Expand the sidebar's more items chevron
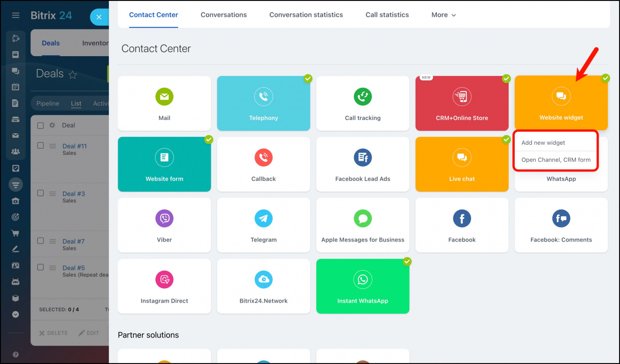The image size is (620, 364). [x=15, y=314]
